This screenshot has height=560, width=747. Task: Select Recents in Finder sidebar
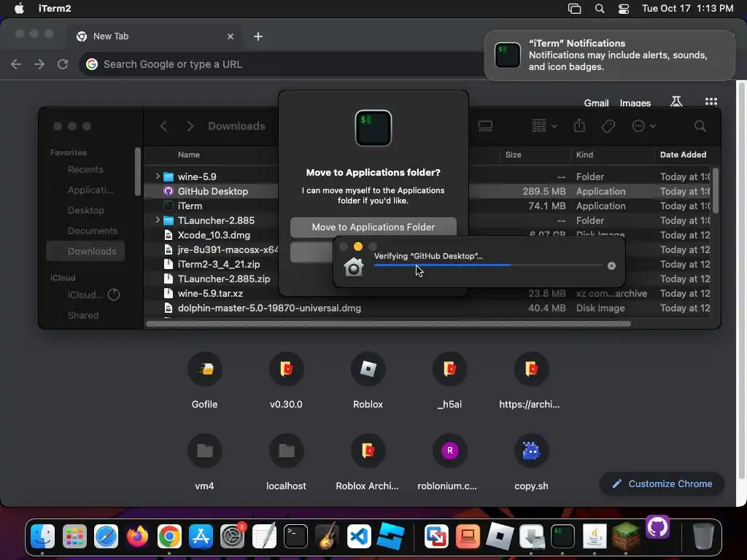85,169
